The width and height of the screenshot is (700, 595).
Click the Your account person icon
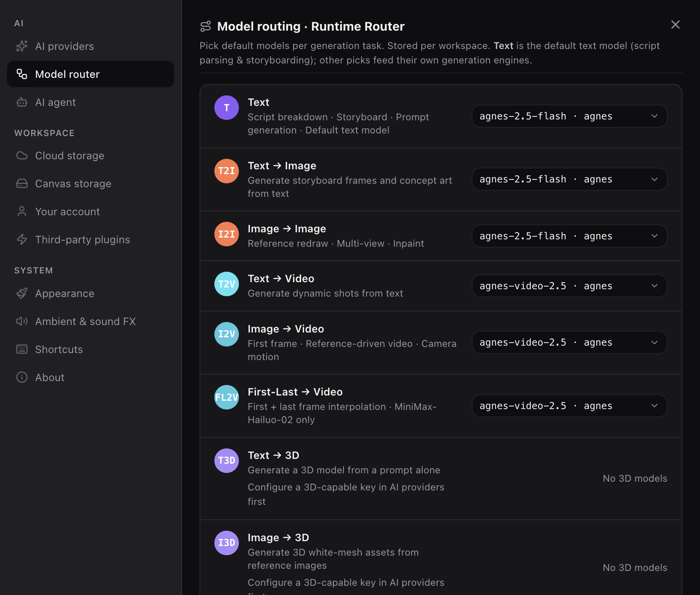pos(22,211)
